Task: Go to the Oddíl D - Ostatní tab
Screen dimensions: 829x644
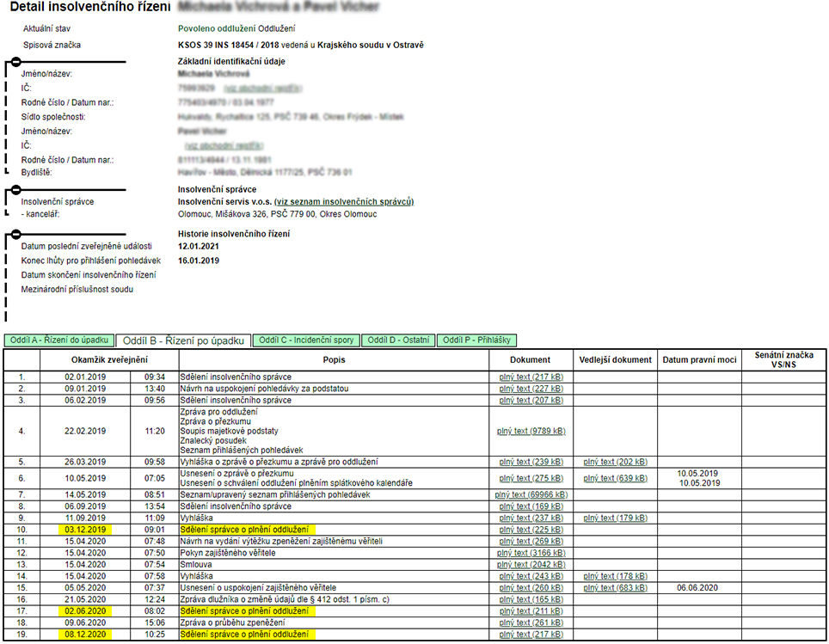Action: [x=399, y=340]
